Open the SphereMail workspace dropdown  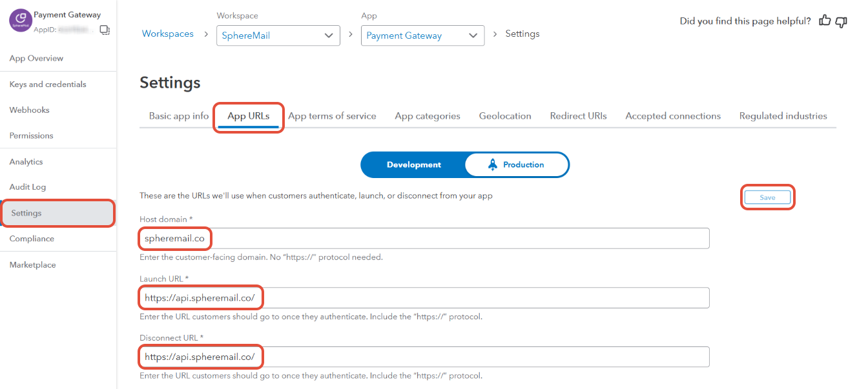pyautogui.click(x=278, y=35)
